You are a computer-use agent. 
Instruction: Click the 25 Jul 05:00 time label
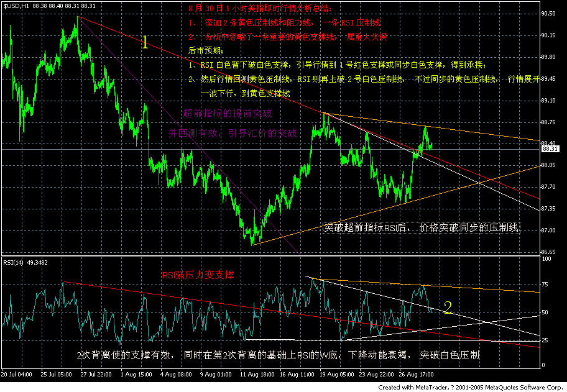pos(56,375)
